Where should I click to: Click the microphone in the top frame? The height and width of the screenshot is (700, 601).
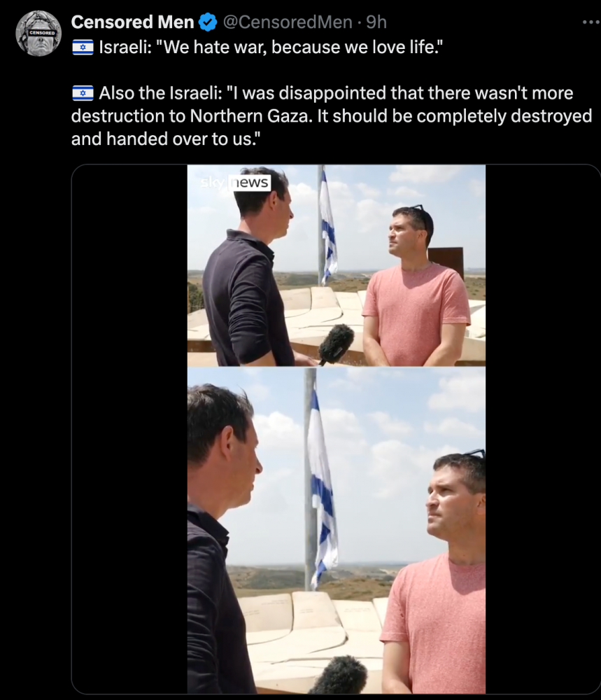tap(336, 344)
